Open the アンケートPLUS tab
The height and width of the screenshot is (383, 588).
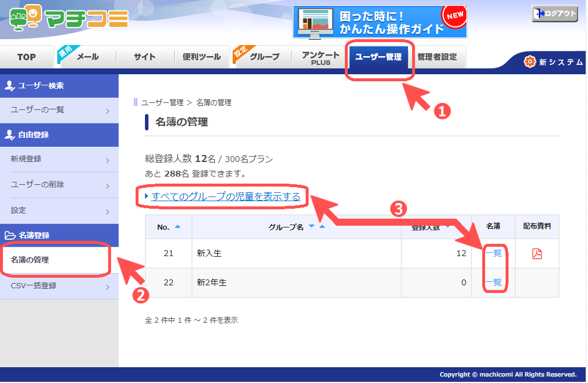point(320,58)
